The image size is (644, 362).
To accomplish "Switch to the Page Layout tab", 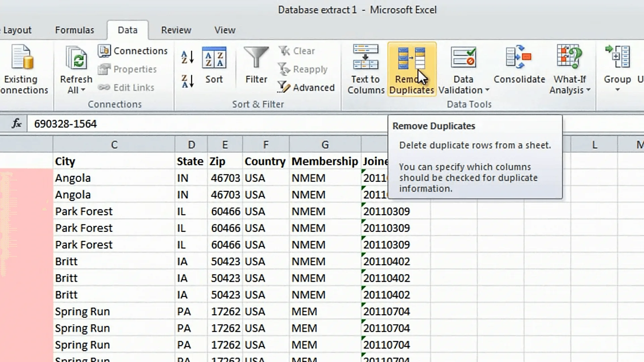I will coord(16,30).
